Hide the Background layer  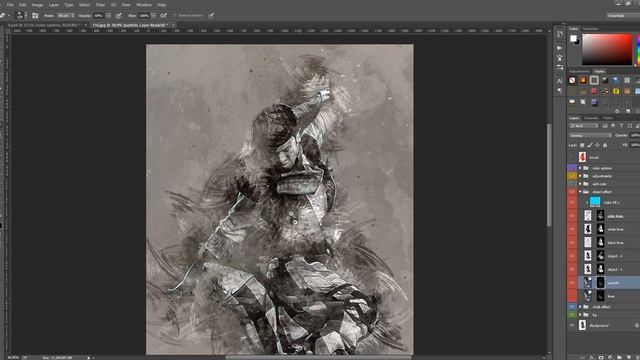572,325
